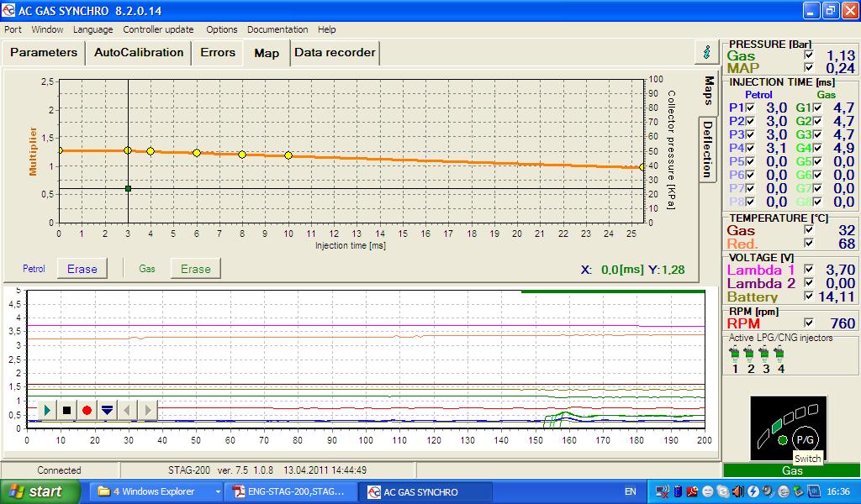Uncheck the Gas pressure checkbox

(x=808, y=55)
